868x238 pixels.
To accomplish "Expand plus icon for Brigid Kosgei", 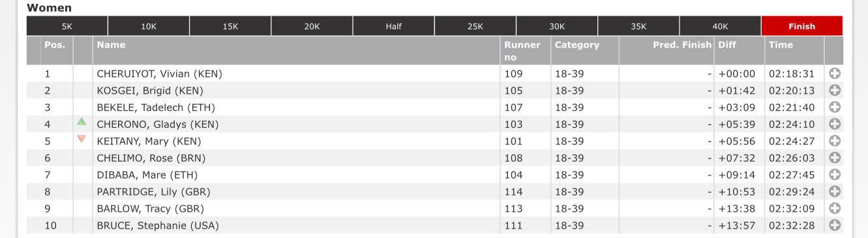I will point(834,91).
